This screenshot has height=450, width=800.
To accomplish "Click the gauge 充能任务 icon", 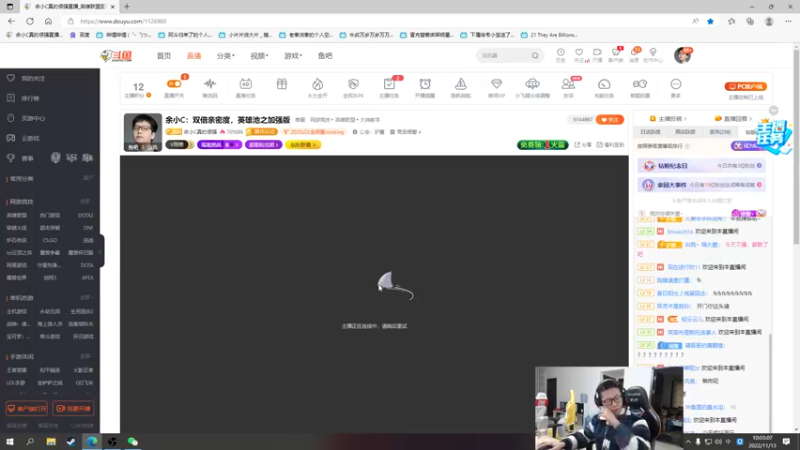I will pyautogui.click(x=604, y=84).
